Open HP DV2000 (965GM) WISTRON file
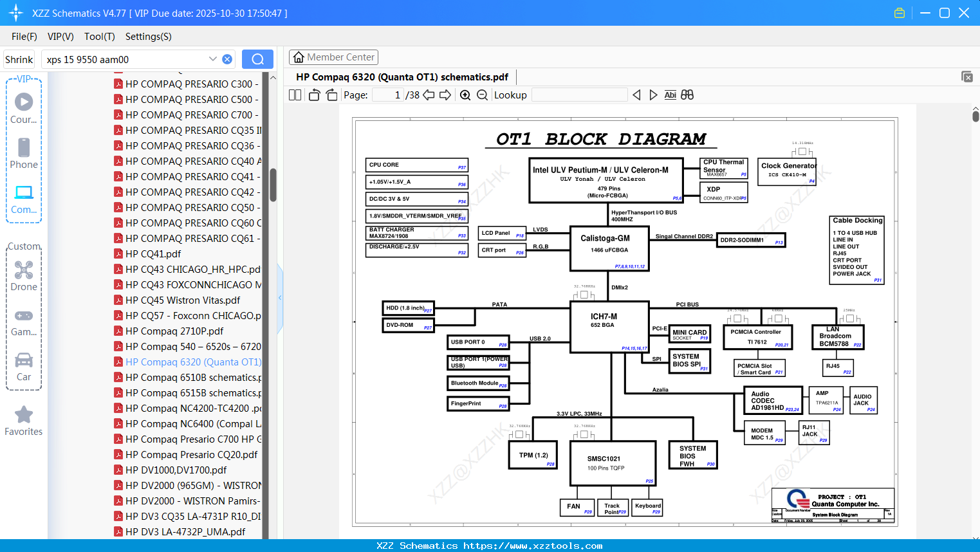This screenshot has height=552, width=980. tap(187, 485)
